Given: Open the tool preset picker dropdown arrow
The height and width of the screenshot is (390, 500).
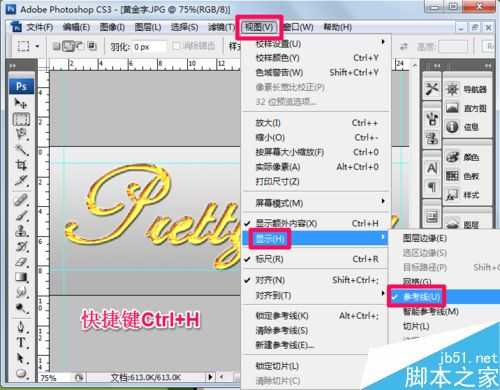Looking at the screenshot, I should [x=37, y=46].
